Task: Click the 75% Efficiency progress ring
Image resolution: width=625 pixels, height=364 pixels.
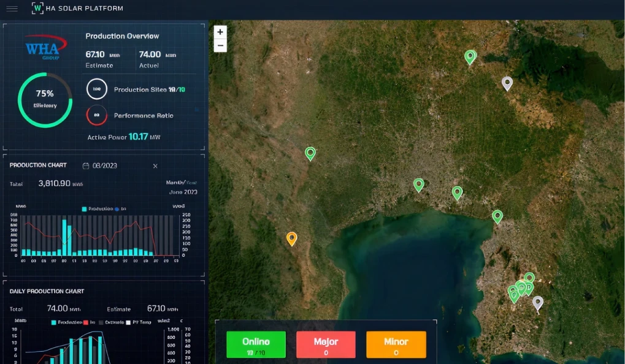Action: pyautogui.click(x=45, y=99)
